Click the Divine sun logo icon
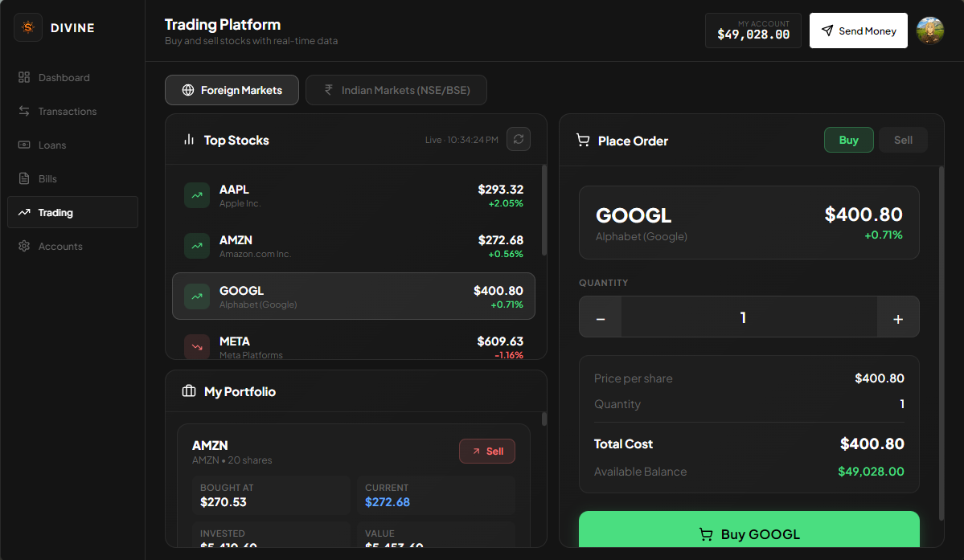This screenshot has width=964, height=560. pyautogui.click(x=27, y=27)
